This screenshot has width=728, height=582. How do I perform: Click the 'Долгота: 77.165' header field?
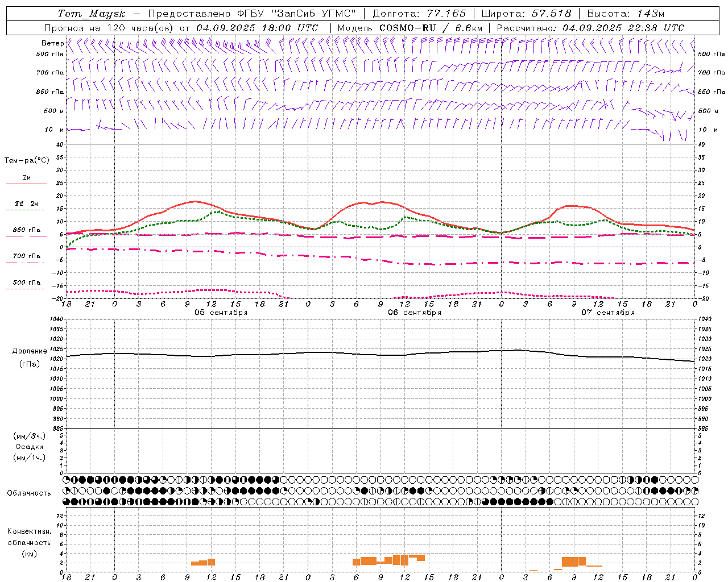[x=419, y=14]
